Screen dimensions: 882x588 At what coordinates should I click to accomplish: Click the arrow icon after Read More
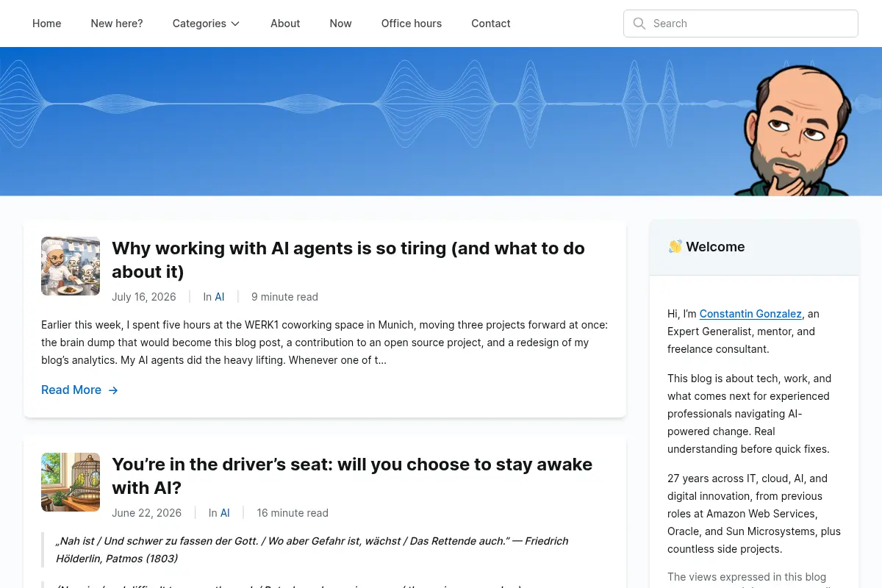point(113,390)
